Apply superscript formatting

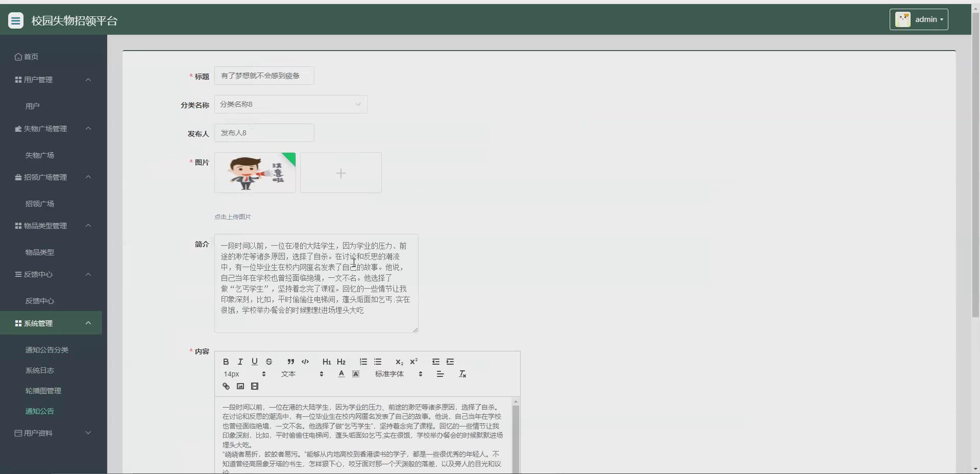click(413, 362)
